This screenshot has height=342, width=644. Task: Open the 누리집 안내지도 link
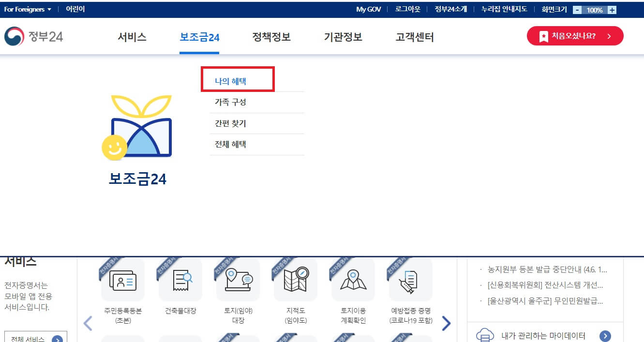[504, 9]
